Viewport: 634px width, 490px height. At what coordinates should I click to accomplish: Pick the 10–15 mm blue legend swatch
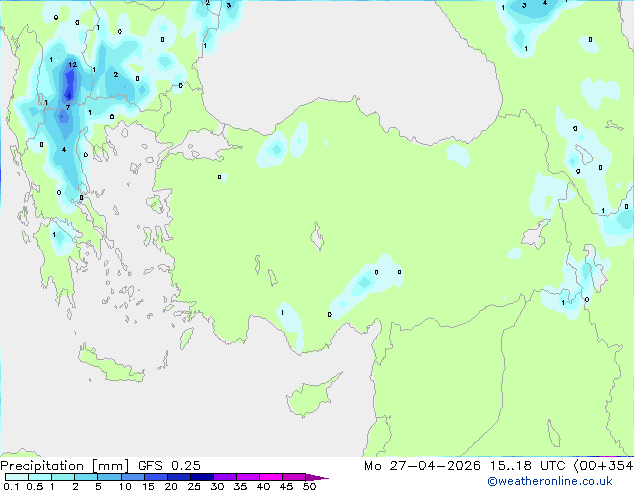coord(132,477)
